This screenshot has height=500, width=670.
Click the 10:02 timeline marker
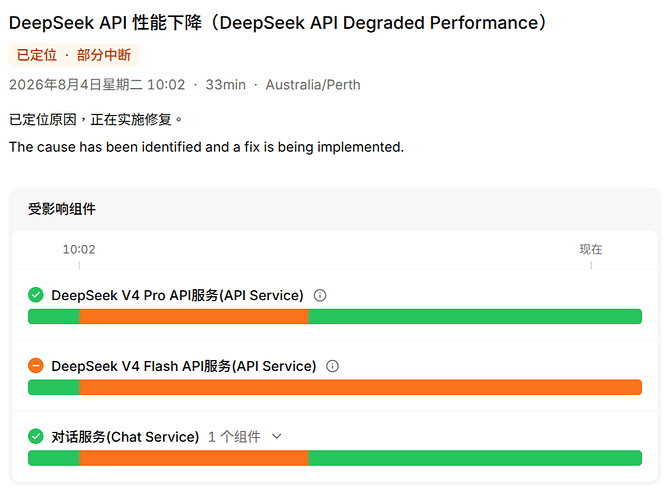79,250
